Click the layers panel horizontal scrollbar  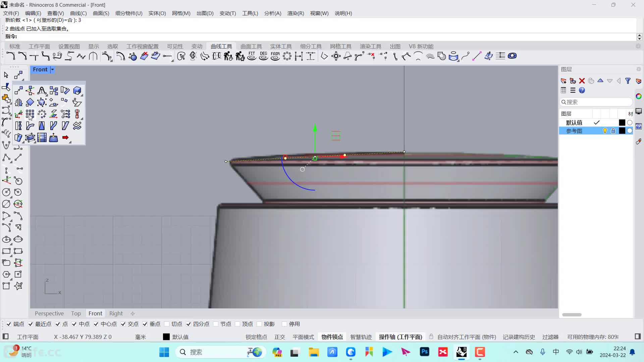(x=572, y=315)
